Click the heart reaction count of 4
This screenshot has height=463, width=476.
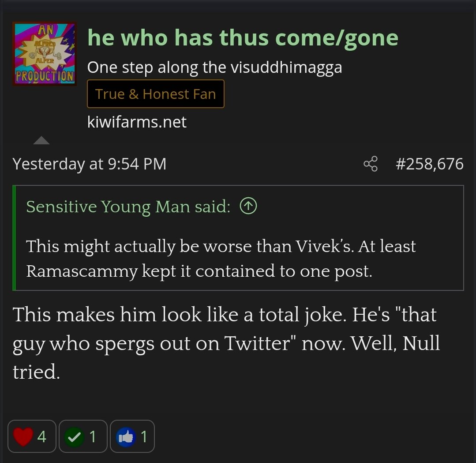(42, 437)
